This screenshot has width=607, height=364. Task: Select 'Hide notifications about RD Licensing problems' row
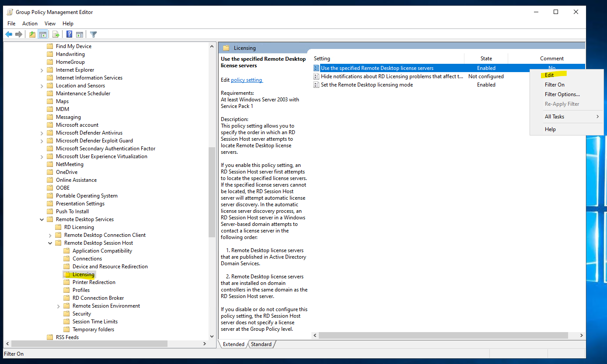(449, 76)
